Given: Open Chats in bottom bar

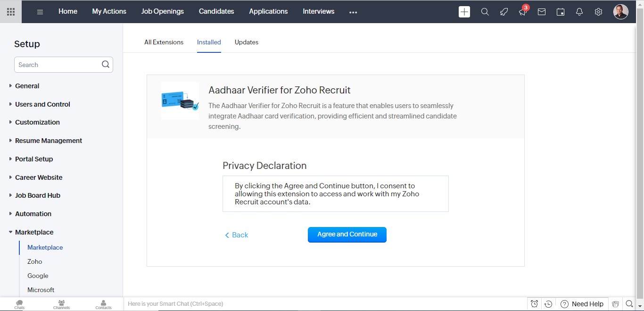Looking at the screenshot, I should (x=19, y=304).
